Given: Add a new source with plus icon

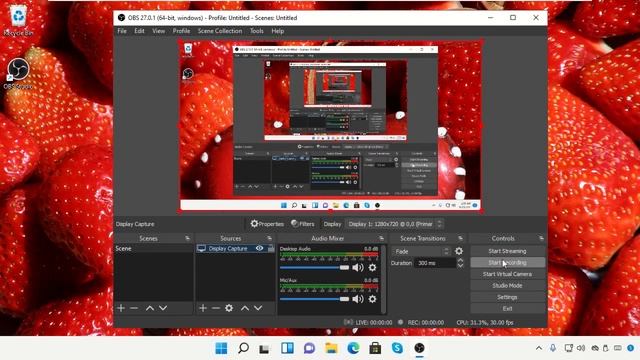Looking at the screenshot, I should point(203,308).
